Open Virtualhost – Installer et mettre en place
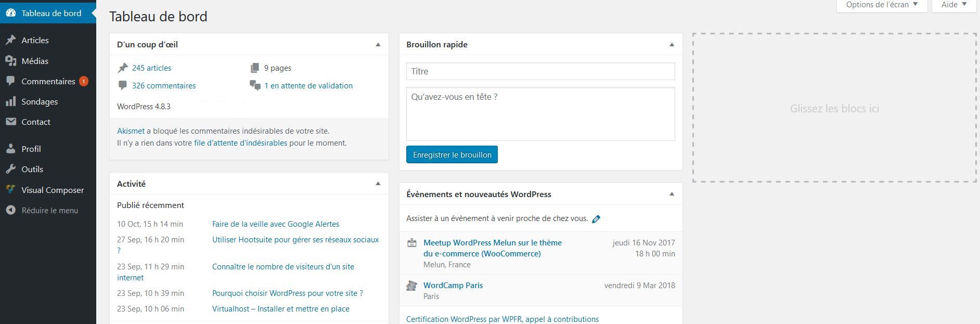This screenshot has height=324, width=980. [x=281, y=309]
